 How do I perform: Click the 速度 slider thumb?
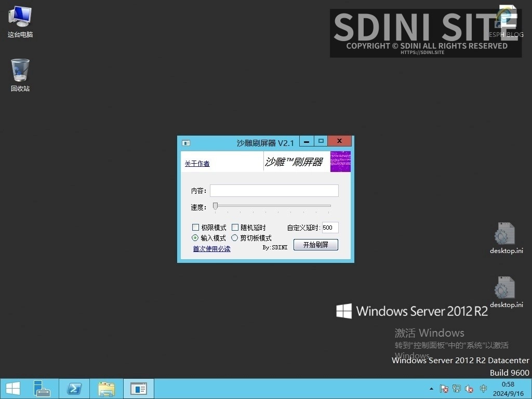coord(215,206)
